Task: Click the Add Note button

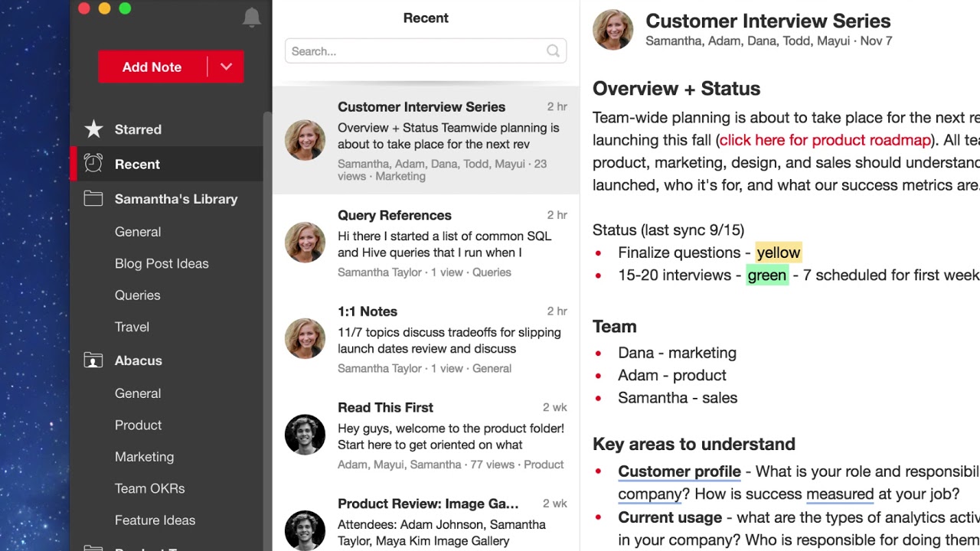Action: pyautogui.click(x=152, y=67)
